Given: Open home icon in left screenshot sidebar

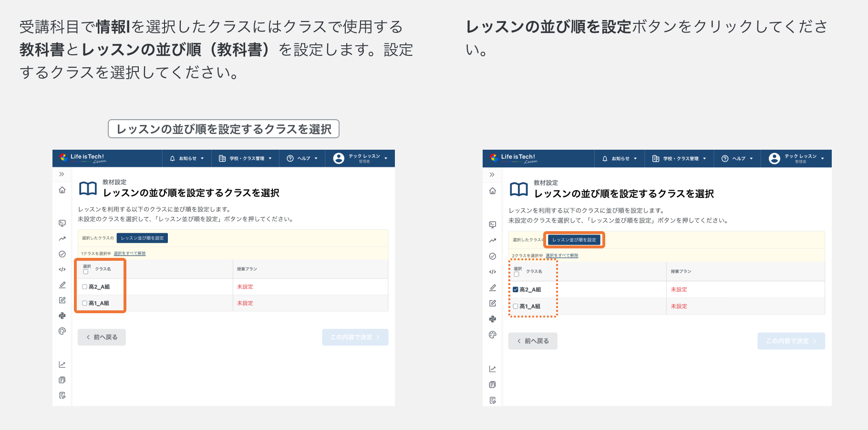Looking at the screenshot, I should 62,190.
